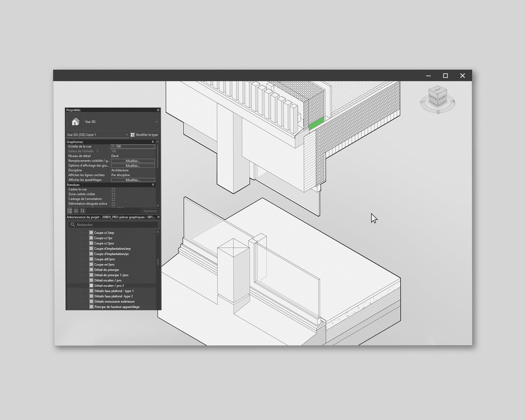Click the Z→A descending sort icon
Screen dimensions: 525x420
82,211
